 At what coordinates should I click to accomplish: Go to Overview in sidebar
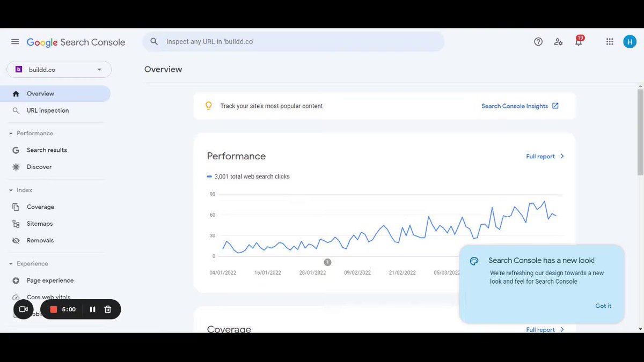point(55,93)
